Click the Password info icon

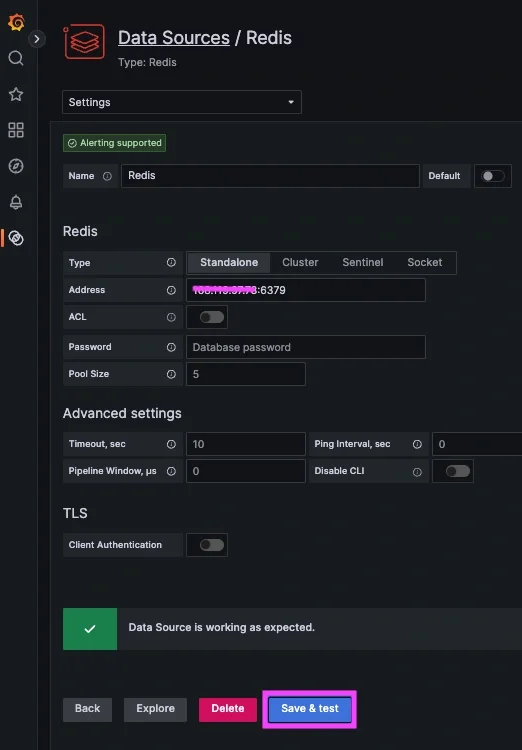coord(171,347)
